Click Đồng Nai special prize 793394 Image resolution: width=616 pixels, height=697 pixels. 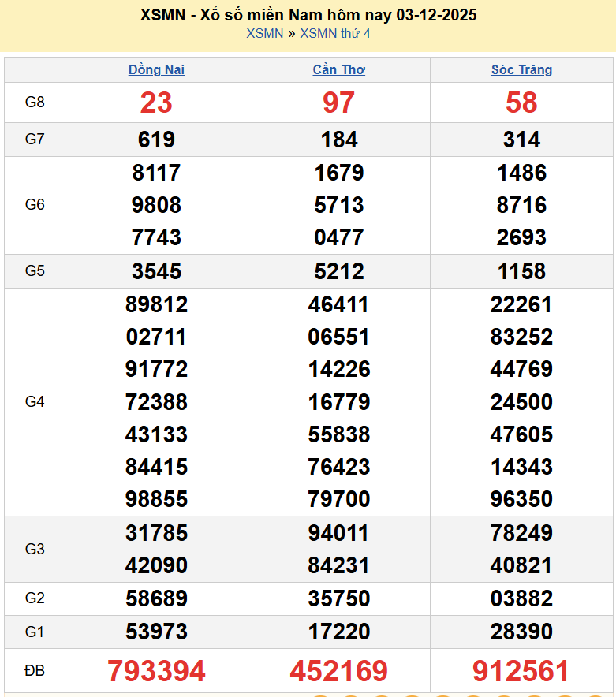click(x=156, y=671)
